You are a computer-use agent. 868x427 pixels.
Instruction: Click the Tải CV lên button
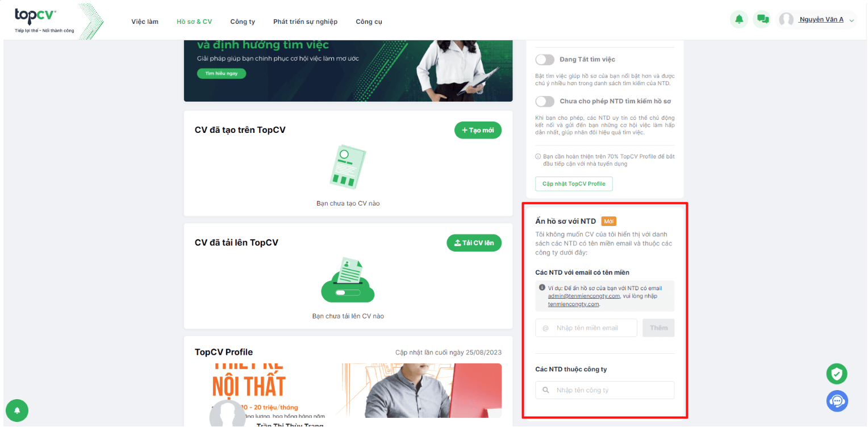(474, 242)
